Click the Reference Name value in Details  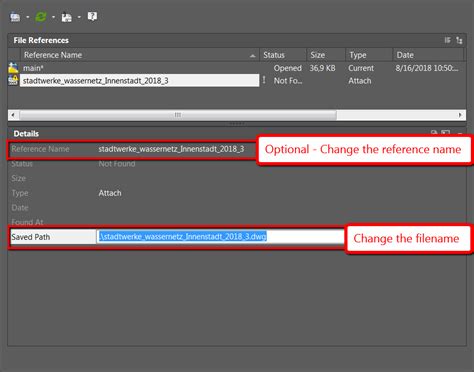(x=171, y=149)
